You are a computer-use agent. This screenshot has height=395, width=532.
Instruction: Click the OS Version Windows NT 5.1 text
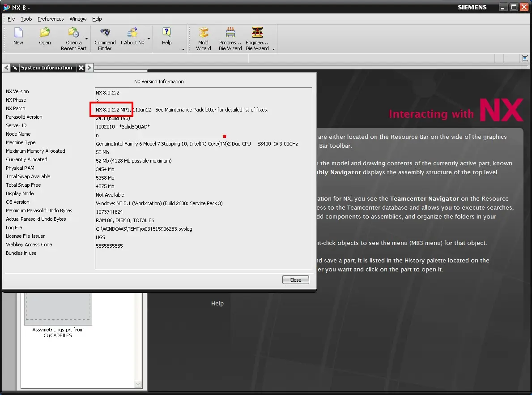pyautogui.click(x=159, y=203)
